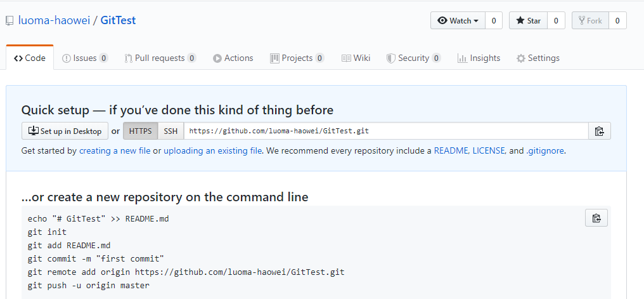Open the uploading an existing file link
The width and height of the screenshot is (644, 299).
point(213,151)
